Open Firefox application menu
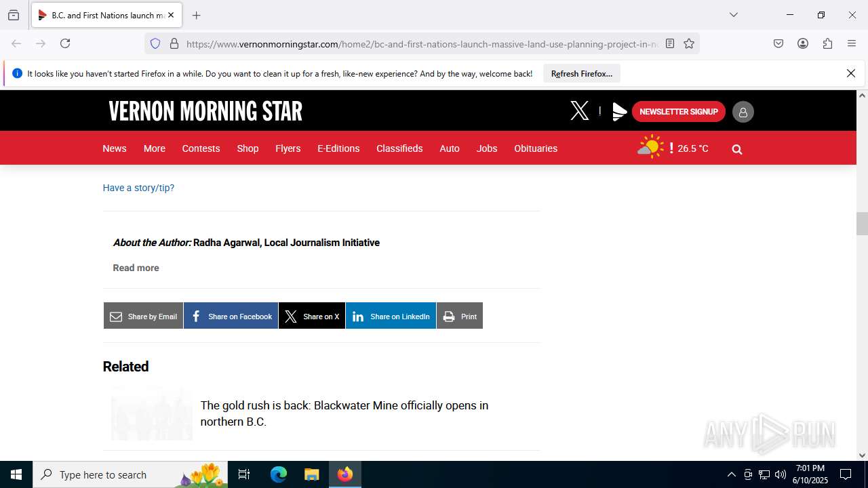 click(x=852, y=43)
